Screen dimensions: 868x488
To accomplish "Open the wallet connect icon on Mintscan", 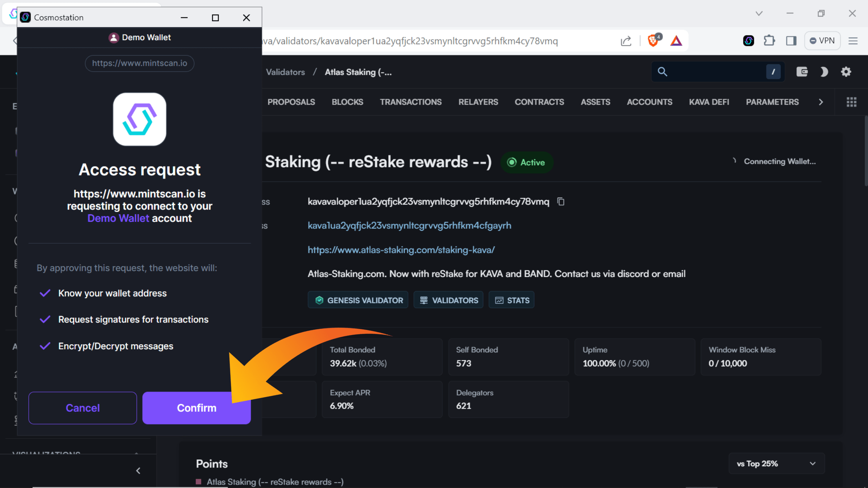I will click(802, 72).
